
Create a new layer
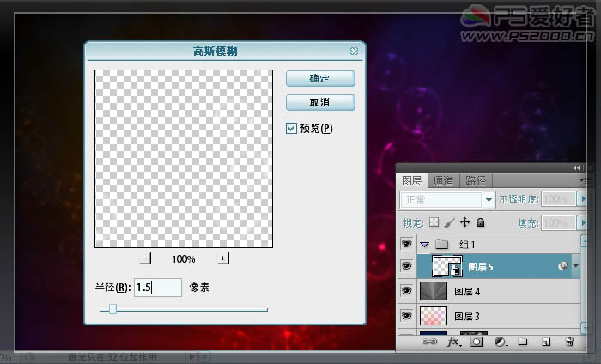(545, 342)
